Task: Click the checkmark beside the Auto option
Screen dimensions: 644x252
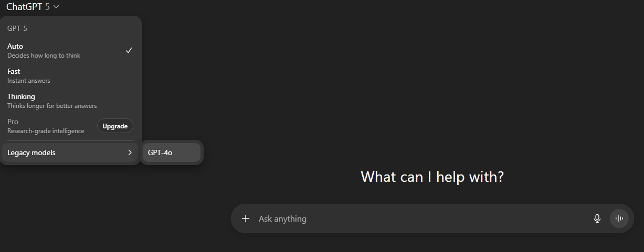Action: click(x=129, y=50)
